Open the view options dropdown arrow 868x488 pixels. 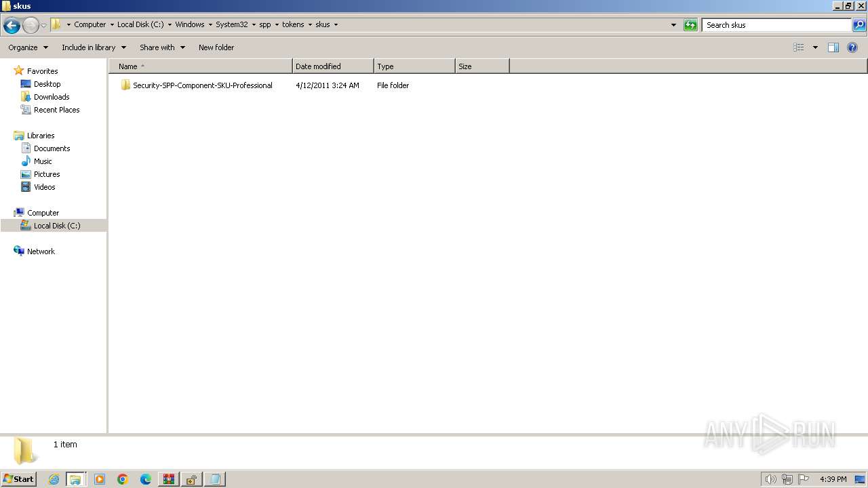815,47
